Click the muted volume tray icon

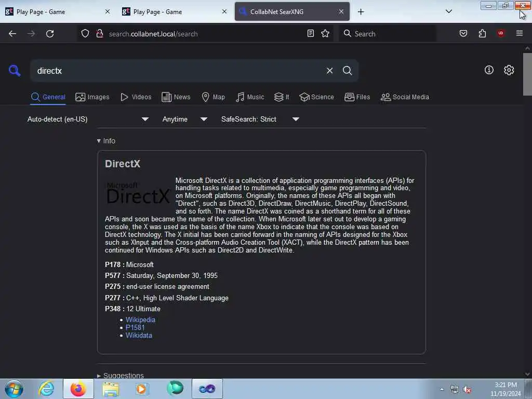click(467, 390)
